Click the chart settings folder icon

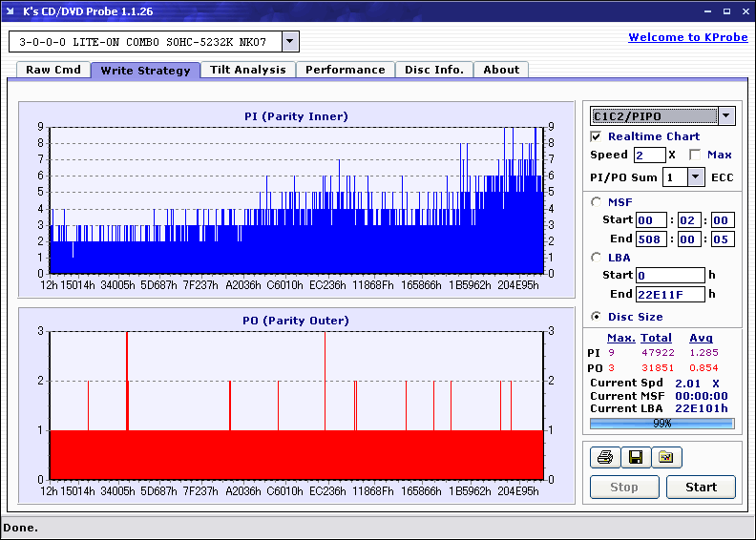click(666, 458)
